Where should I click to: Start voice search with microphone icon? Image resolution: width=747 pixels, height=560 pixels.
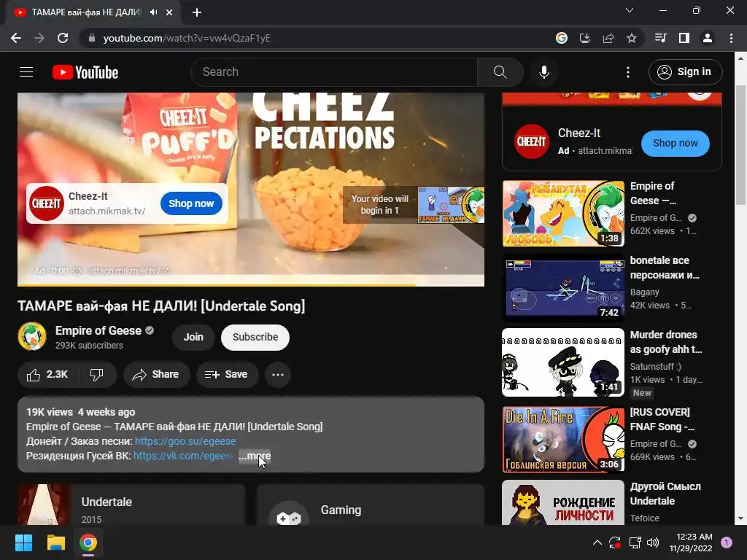(543, 72)
